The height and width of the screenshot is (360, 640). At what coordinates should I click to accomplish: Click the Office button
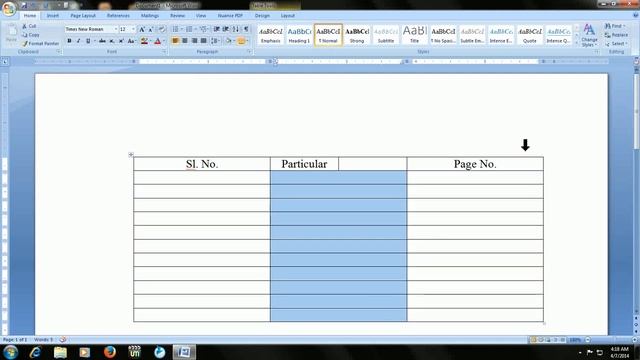pyautogui.click(x=9, y=9)
